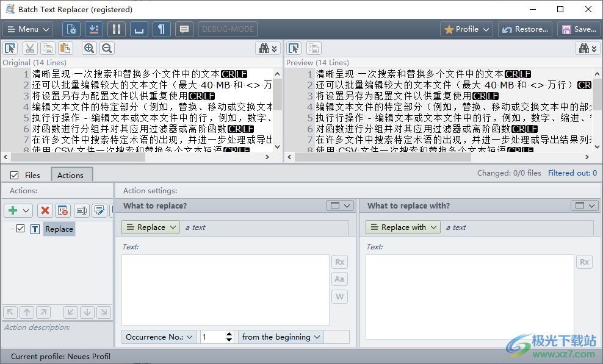The image size is (603, 364).
Task: Switch to the Files tab
Action: [x=32, y=175]
